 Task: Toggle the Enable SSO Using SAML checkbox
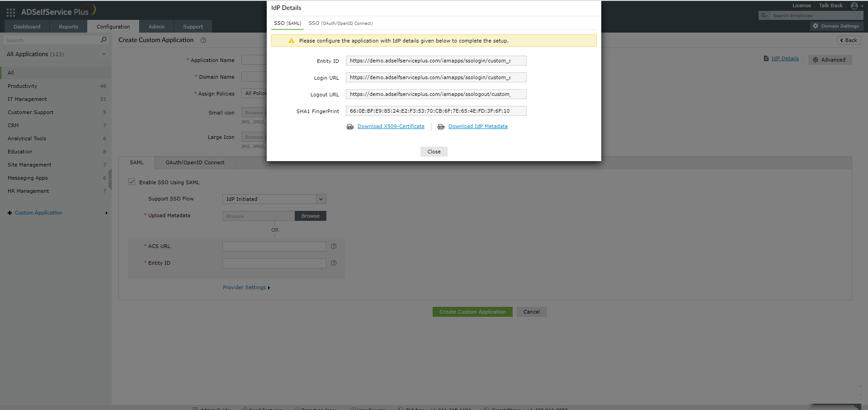click(132, 182)
